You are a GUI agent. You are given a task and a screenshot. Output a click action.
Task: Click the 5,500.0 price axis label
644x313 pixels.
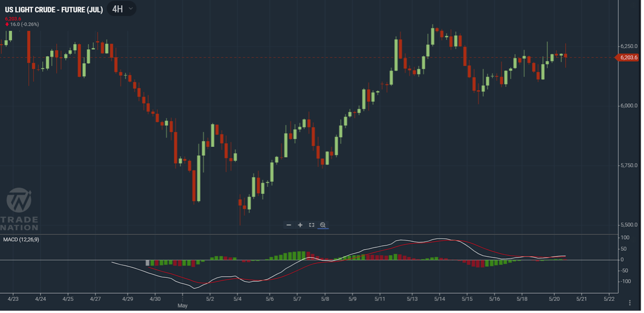click(x=629, y=225)
